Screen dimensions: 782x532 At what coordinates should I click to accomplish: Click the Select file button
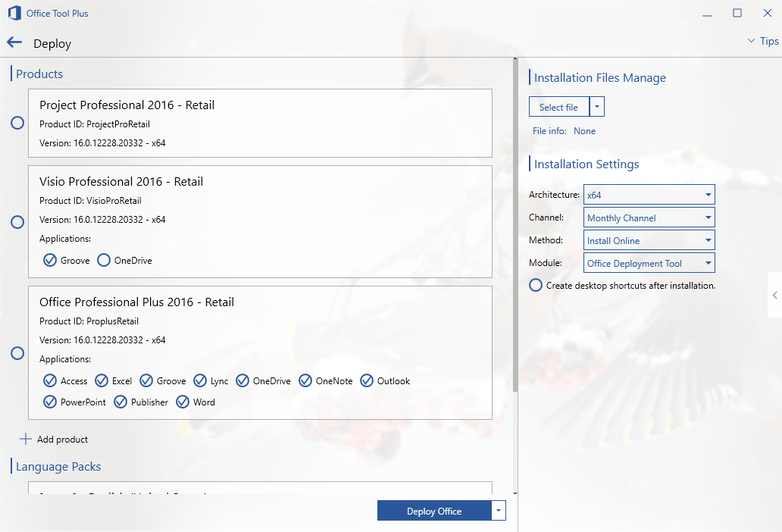point(559,107)
